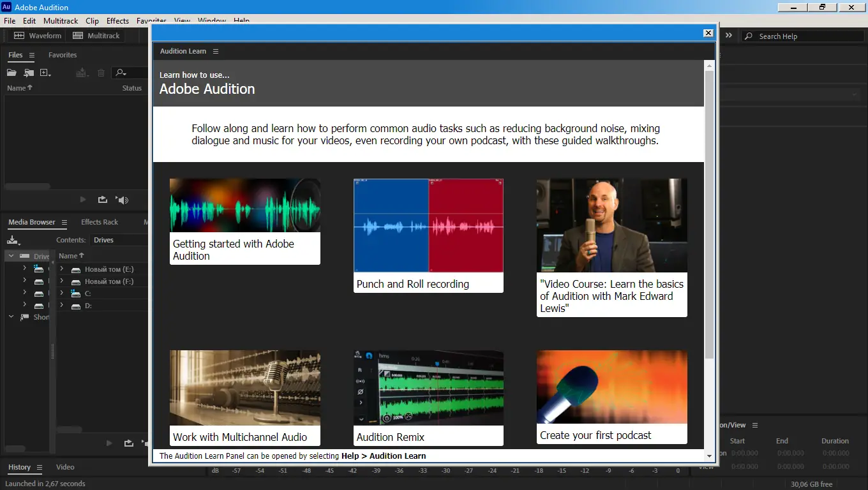Image resolution: width=868 pixels, height=490 pixels.
Task: Click the Import File icon in Files panel
Action: (28, 72)
